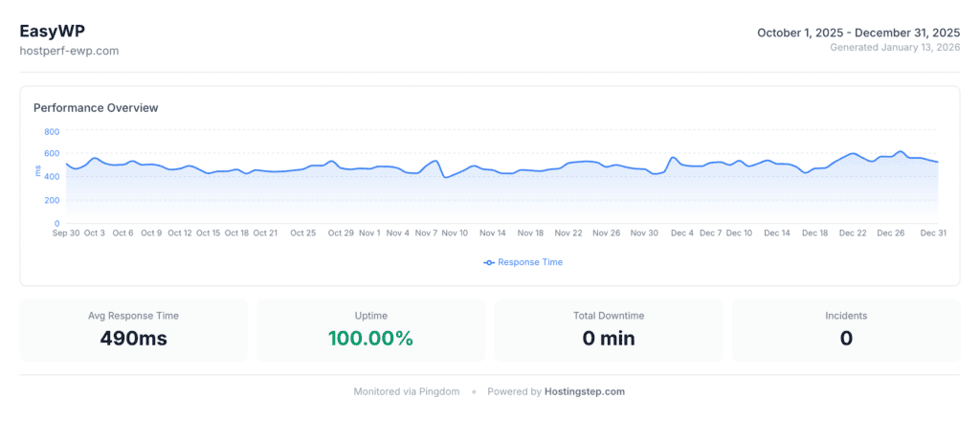Click the Avg Response Time 490ms card
The height and width of the screenshot is (421, 980).
(x=133, y=330)
